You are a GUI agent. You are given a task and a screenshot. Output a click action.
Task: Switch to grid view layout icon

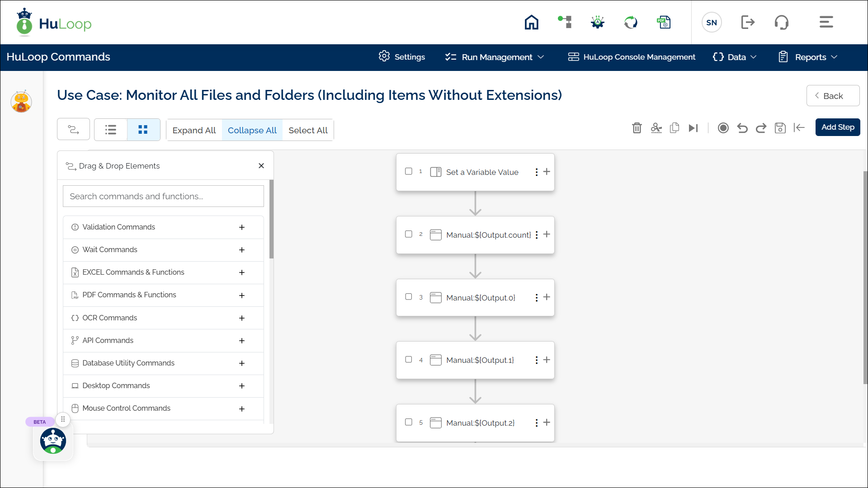coord(143,130)
